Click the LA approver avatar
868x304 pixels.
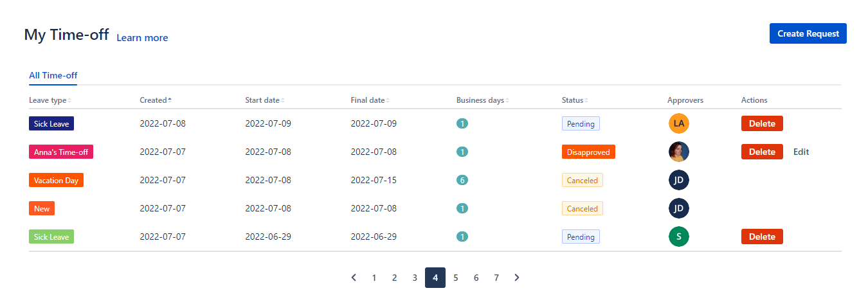coord(678,123)
